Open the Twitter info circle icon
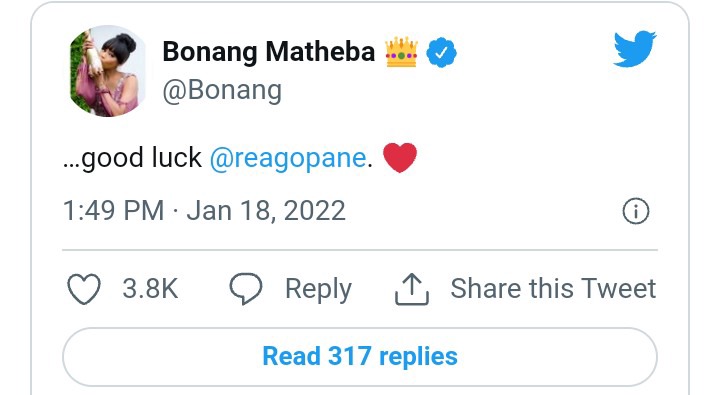This screenshot has width=720, height=395. click(x=636, y=211)
